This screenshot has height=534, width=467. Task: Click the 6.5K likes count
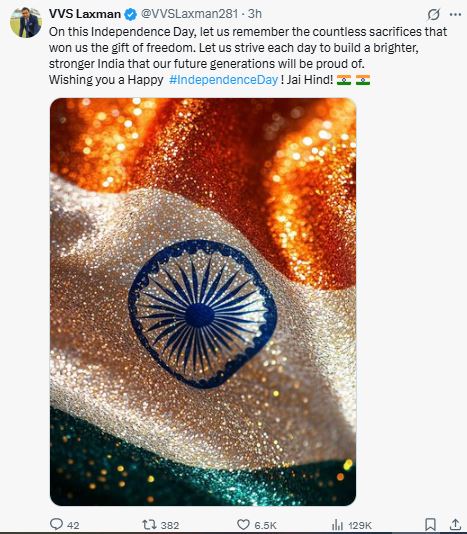(265, 525)
